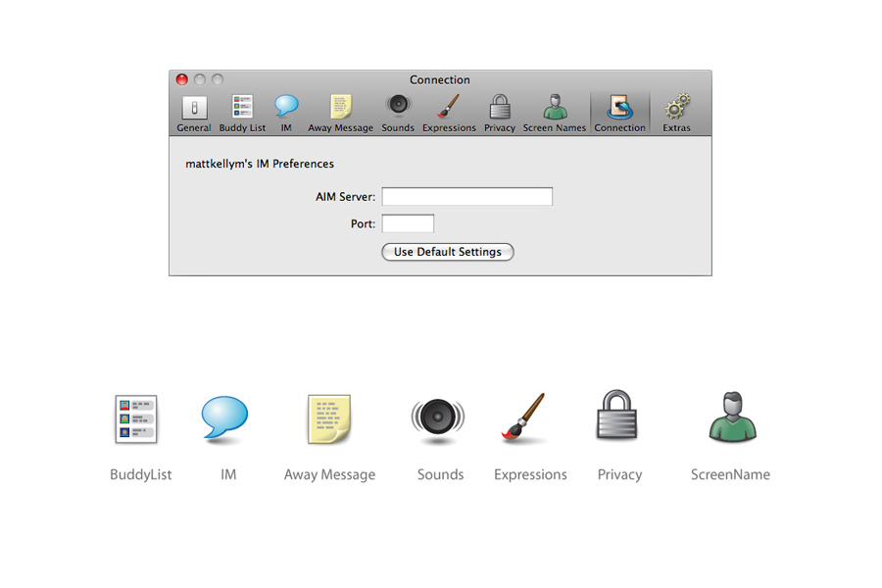Screen dimensions: 882x588
Task: Open Privacy settings from the window toolbar
Action: click(x=500, y=113)
